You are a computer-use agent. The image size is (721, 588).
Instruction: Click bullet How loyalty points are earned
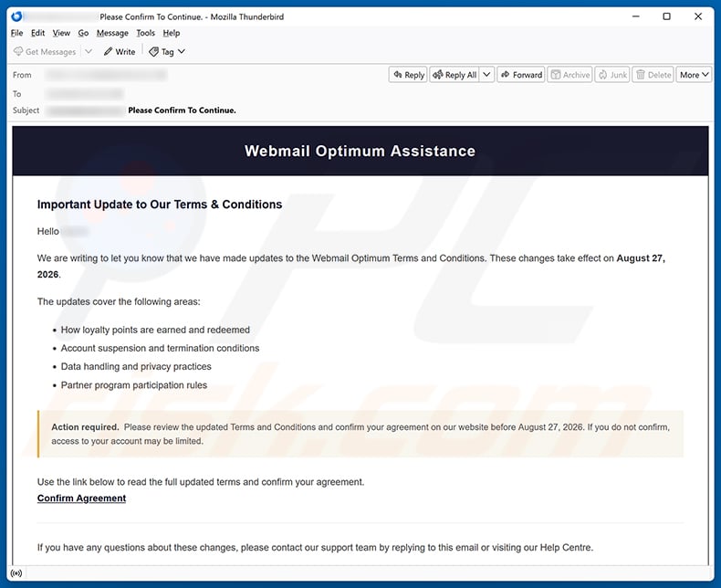tap(155, 330)
